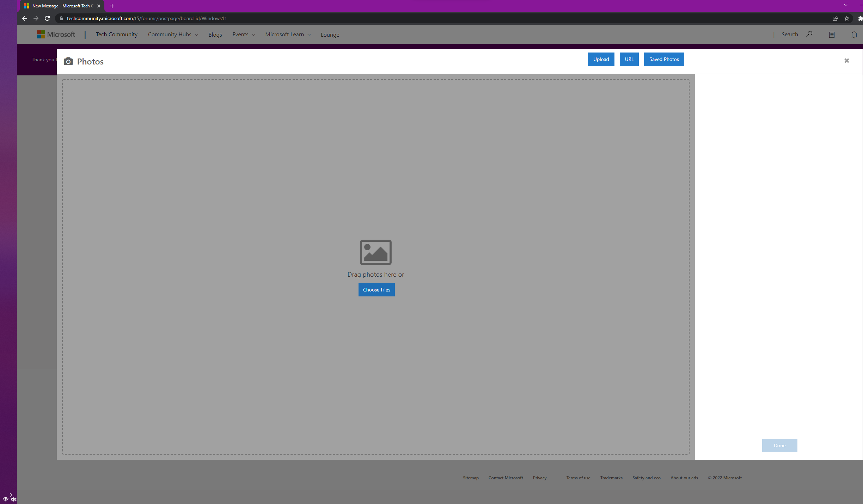Expand the Events menu

[243, 35]
